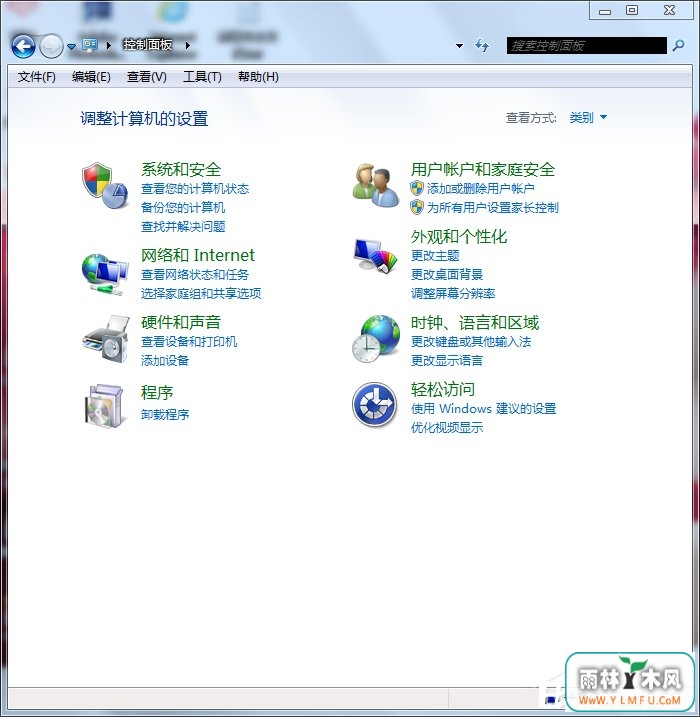
Task: Open 查看您的计算机状态 link
Action: pos(195,188)
